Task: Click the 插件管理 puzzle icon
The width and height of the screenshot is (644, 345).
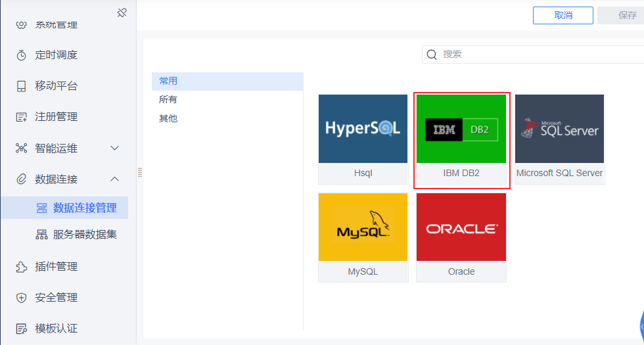Action: (x=21, y=267)
